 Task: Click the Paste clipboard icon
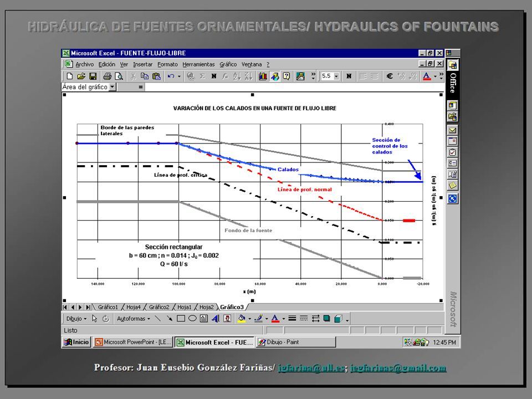click(156, 76)
